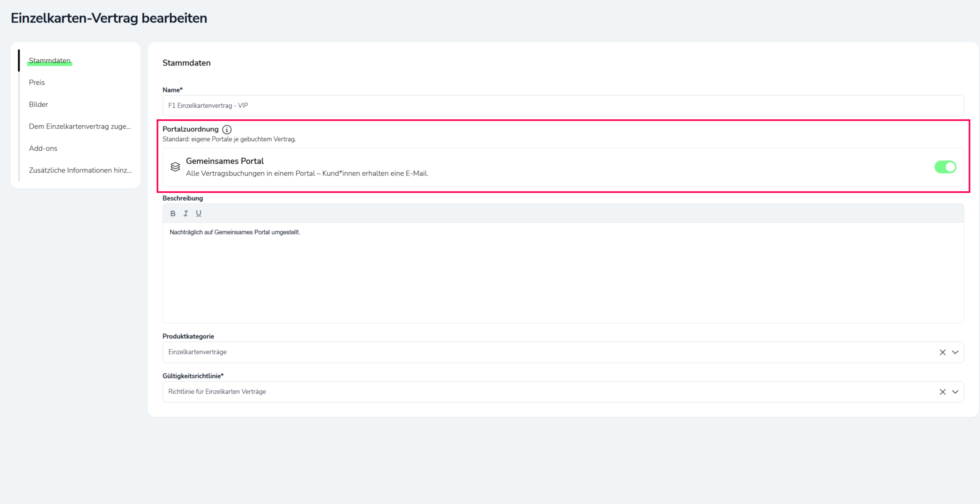Click the Underline formatting icon
This screenshot has height=504, width=980.
coord(199,213)
